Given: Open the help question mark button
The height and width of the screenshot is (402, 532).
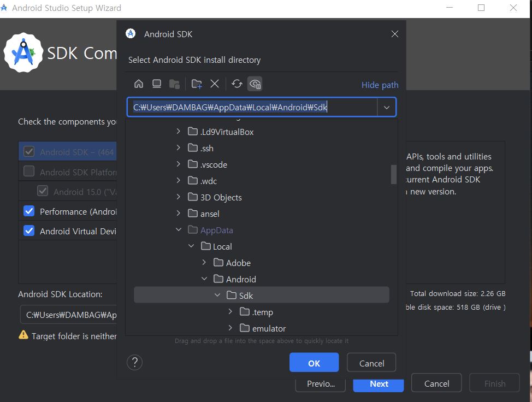Looking at the screenshot, I should coord(134,362).
